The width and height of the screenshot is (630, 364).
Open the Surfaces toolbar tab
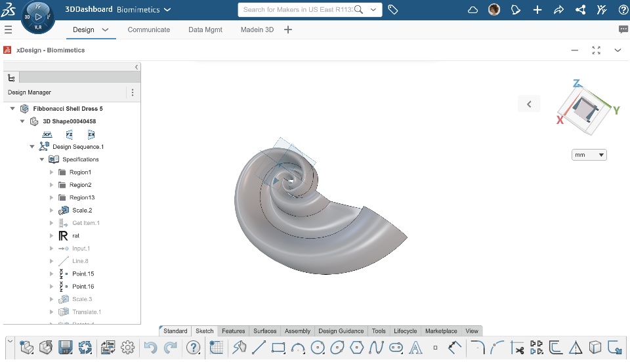tap(264, 331)
